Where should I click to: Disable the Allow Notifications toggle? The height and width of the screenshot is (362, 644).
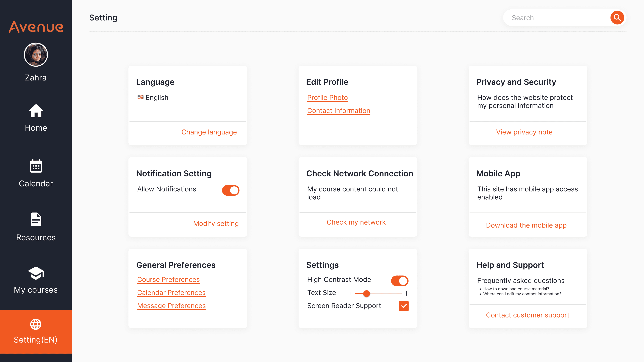[x=230, y=190]
